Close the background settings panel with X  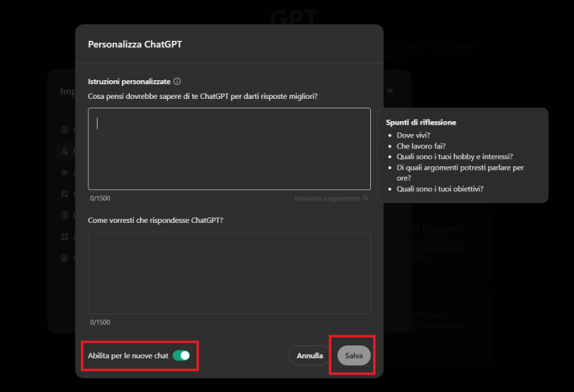[390, 92]
